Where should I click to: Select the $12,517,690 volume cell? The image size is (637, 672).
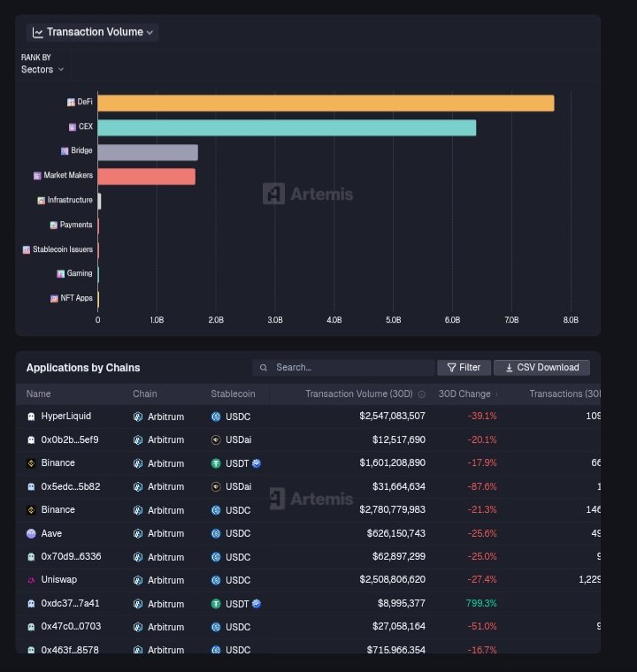click(398, 439)
